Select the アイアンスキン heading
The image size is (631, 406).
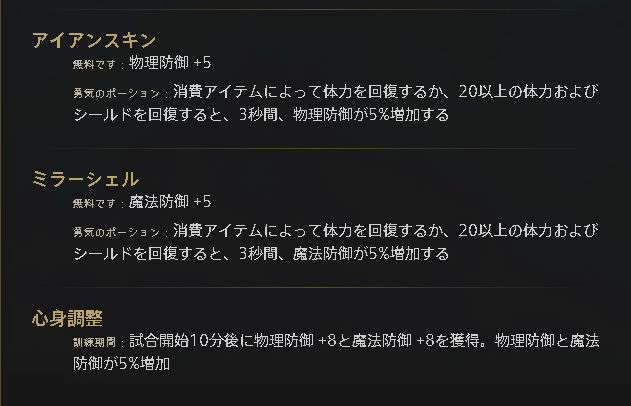(x=94, y=40)
